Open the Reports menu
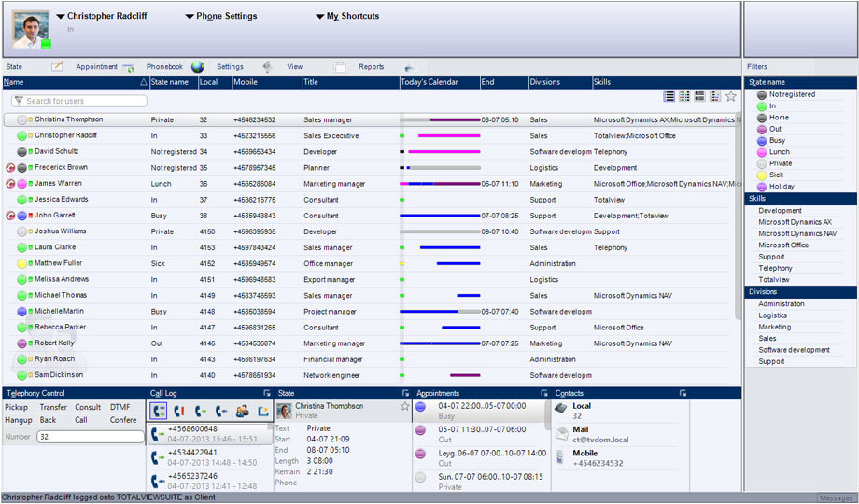The height and width of the screenshot is (504, 859). pyautogui.click(x=372, y=67)
